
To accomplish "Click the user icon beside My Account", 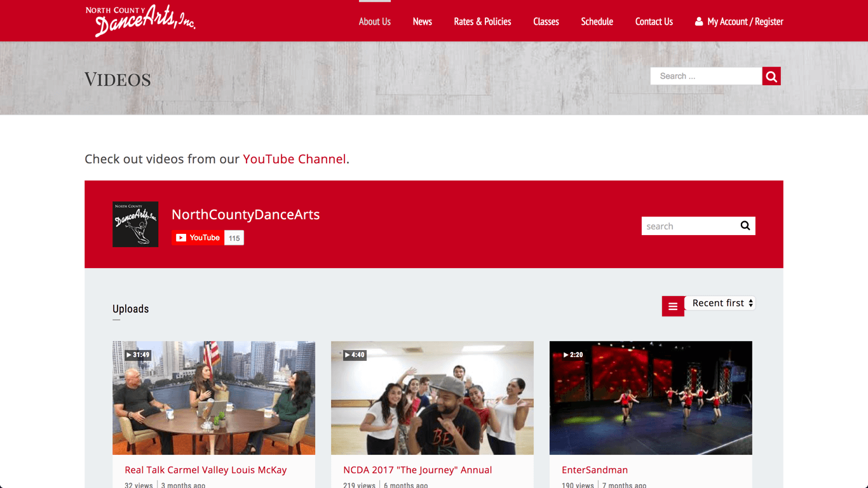I will pyautogui.click(x=699, y=22).
